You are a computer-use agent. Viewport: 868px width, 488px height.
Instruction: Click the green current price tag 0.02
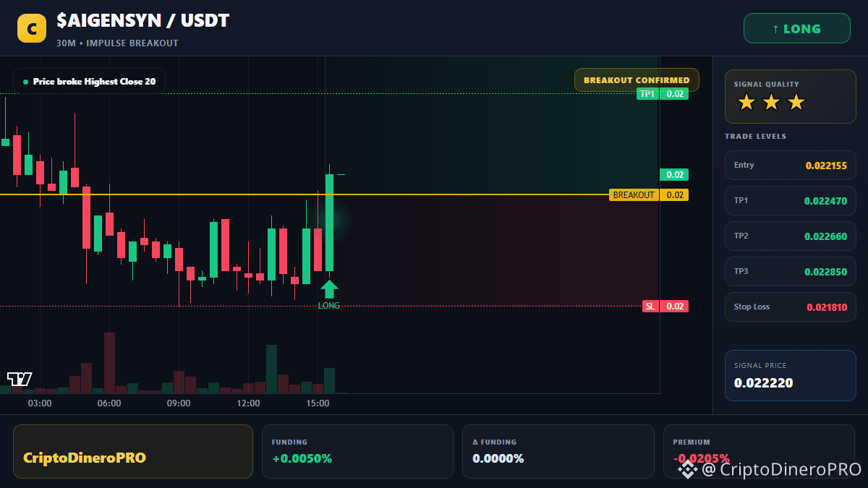pos(674,174)
